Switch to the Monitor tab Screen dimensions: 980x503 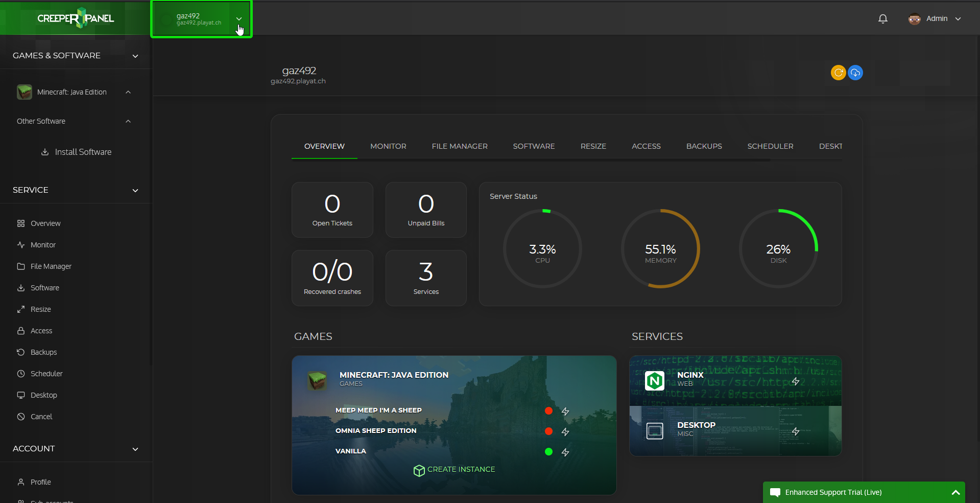[x=388, y=146]
